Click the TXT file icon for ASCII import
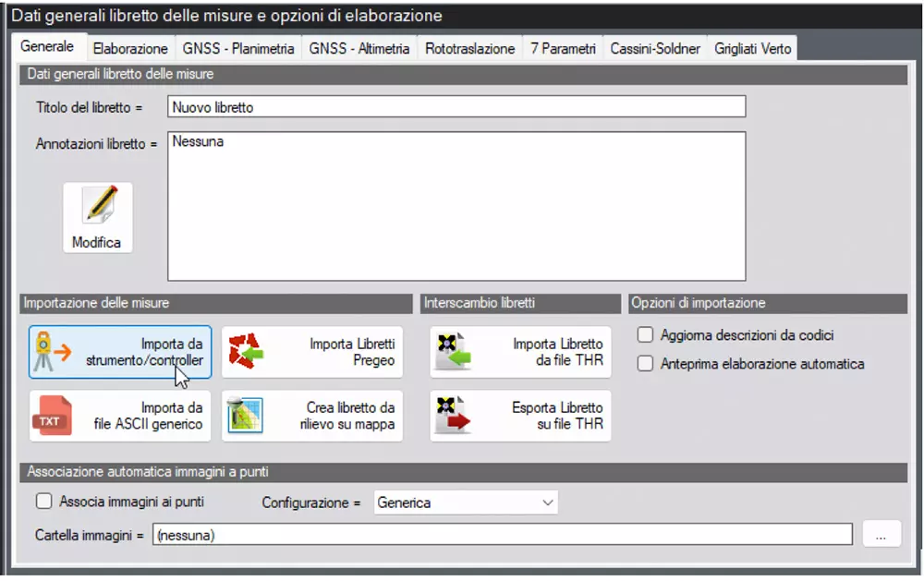The height and width of the screenshot is (581, 924). [x=52, y=416]
